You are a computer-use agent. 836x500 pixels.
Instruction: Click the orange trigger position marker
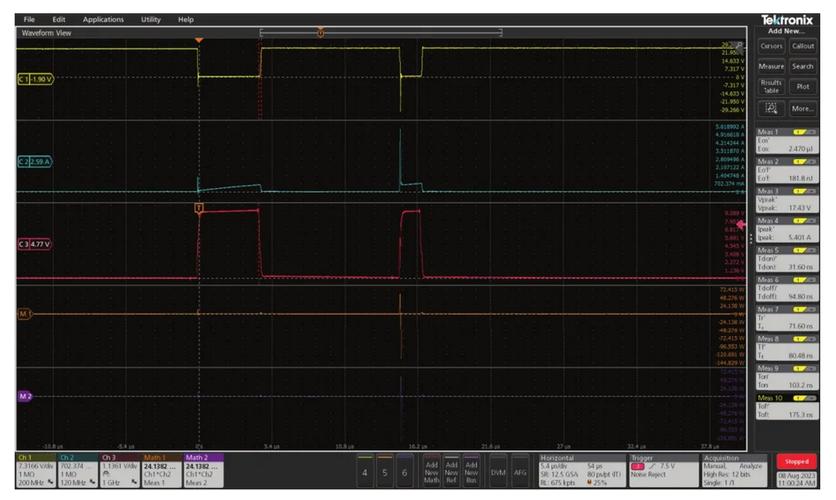tap(199, 41)
